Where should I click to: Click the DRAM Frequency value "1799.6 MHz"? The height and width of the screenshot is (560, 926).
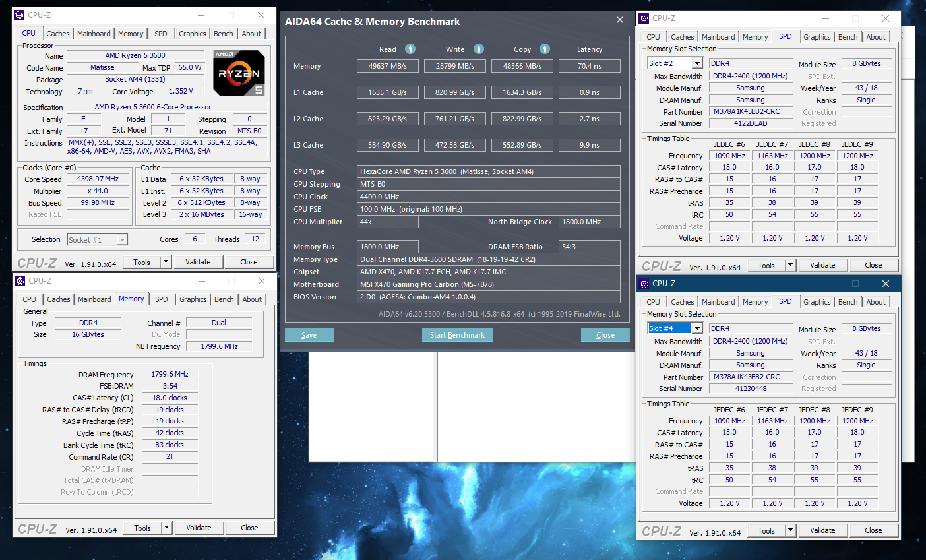[x=170, y=374]
